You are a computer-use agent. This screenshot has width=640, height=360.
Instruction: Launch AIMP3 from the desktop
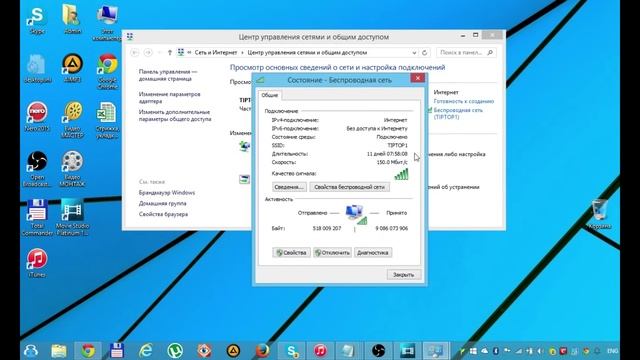click(72, 68)
